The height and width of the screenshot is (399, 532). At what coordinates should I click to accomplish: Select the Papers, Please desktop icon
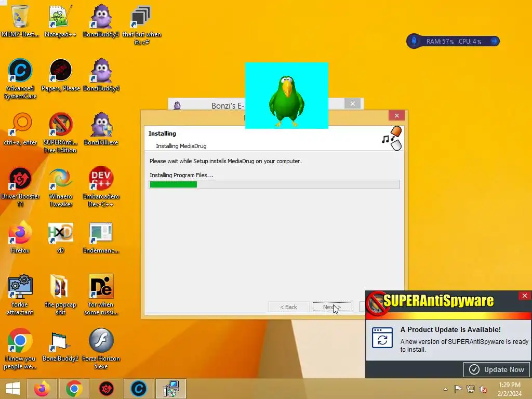click(x=60, y=75)
